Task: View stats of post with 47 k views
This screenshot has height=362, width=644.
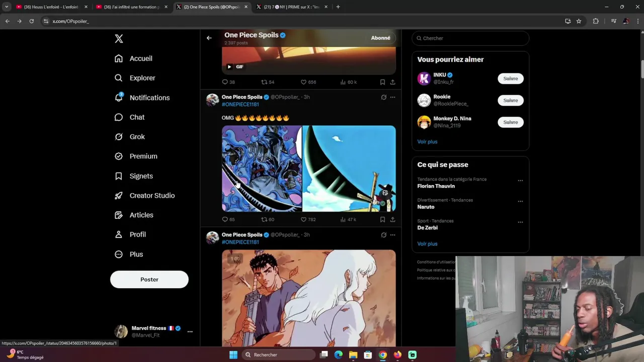Action: click(348, 219)
